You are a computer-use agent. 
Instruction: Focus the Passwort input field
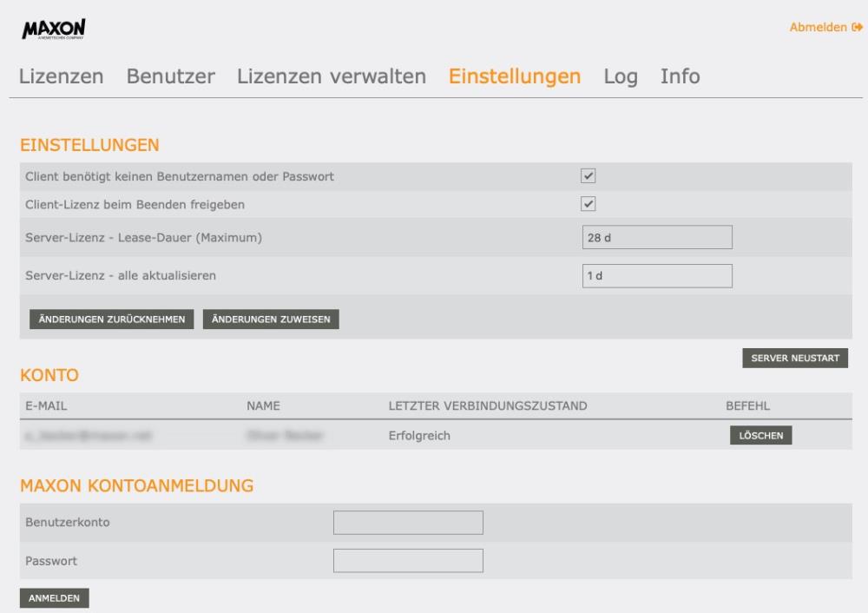(x=408, y=561)
